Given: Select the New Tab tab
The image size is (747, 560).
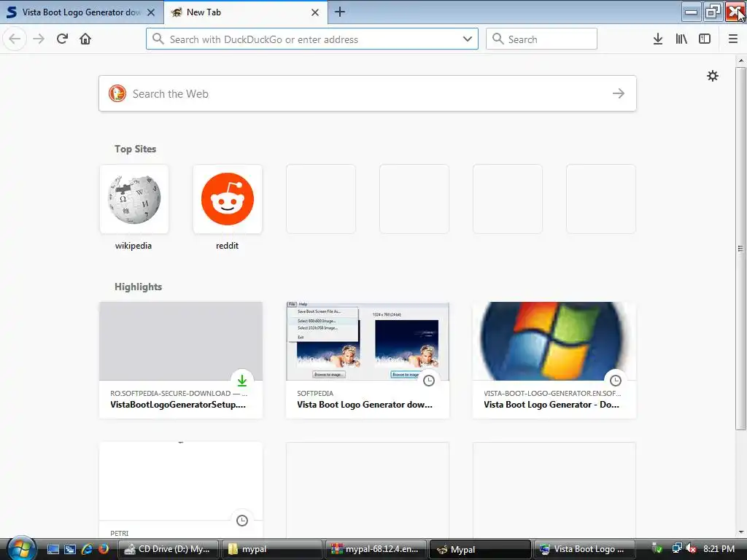Looking at the screenshot, I should (x=246, y=12).
